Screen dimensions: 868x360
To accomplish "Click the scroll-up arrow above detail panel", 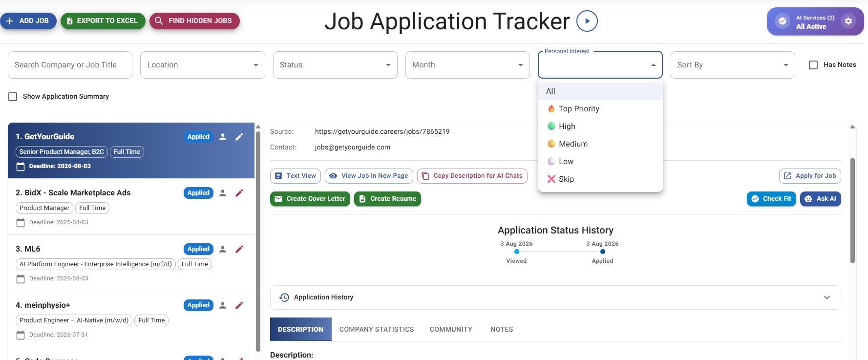I will (852, 127).
